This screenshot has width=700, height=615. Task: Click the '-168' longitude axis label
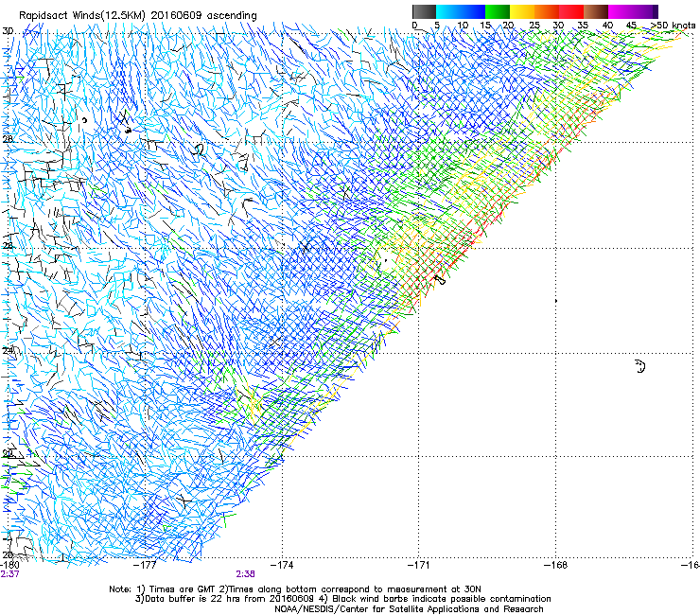556,565
